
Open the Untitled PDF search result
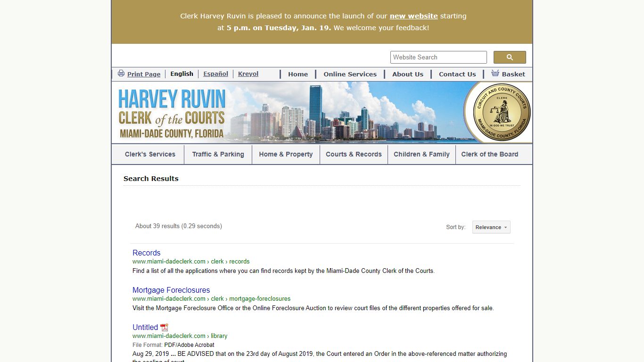(x=145, y=327)
